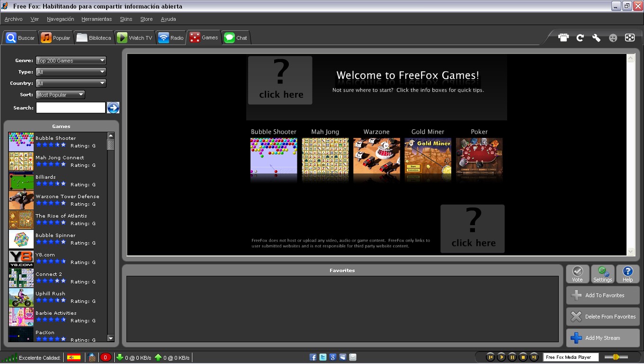
Task: Click Add To Favorites button
Action: (x=603, y=295)
